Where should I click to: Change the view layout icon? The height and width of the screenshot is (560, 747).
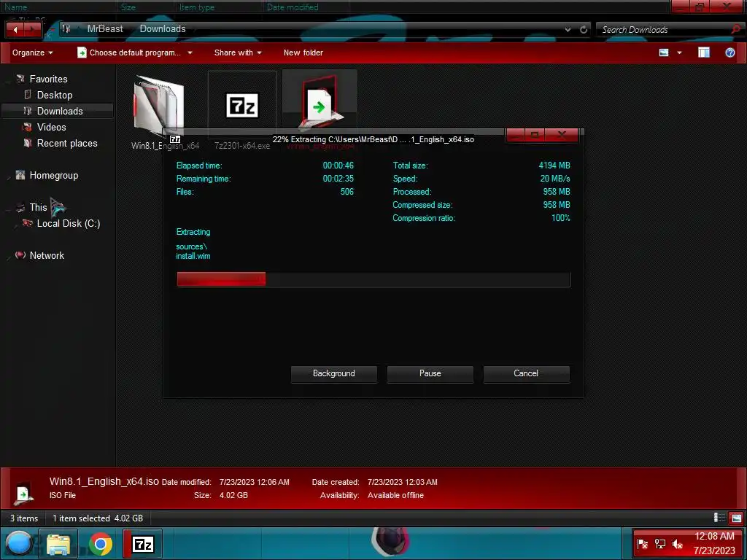click(x=664, y=52)
